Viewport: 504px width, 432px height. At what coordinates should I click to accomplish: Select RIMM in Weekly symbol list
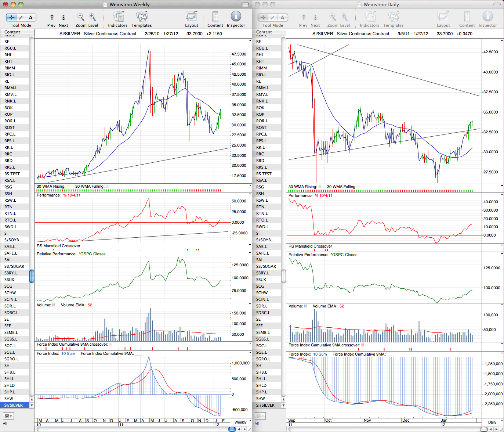(x=15, y=68)
